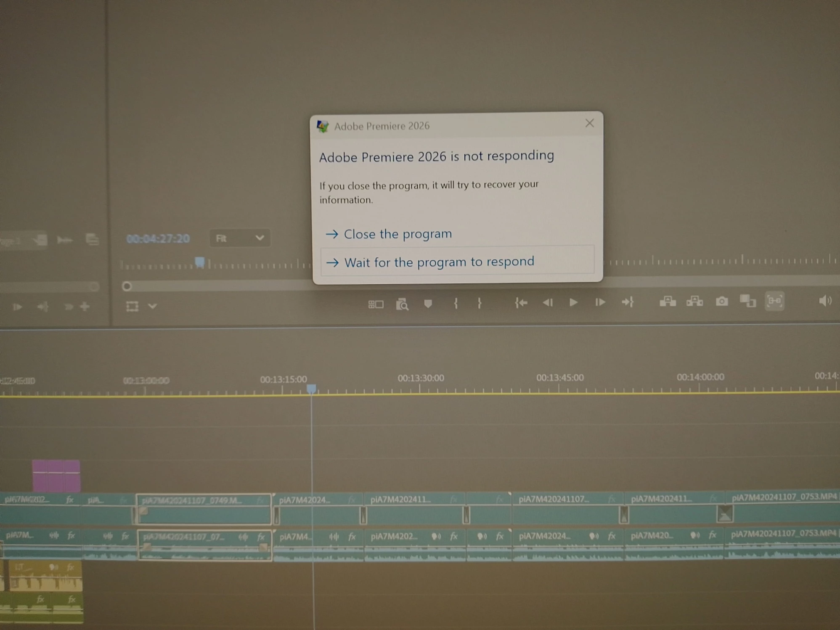The width and height of the screenshot is (840, 630).
Task: Select the audio clip labeled piA7M420...
Action: (x=674, y=544)
